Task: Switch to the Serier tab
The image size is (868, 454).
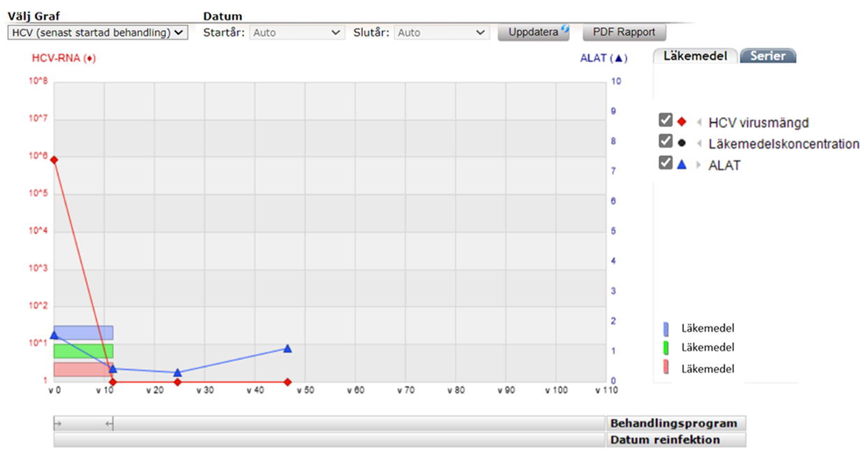Action: [768, 56]
